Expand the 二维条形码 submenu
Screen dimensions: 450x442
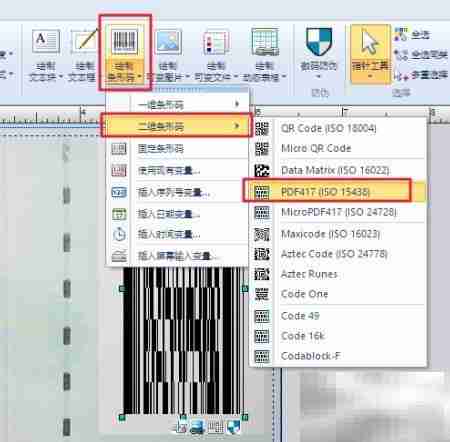[x=178, y=126]
